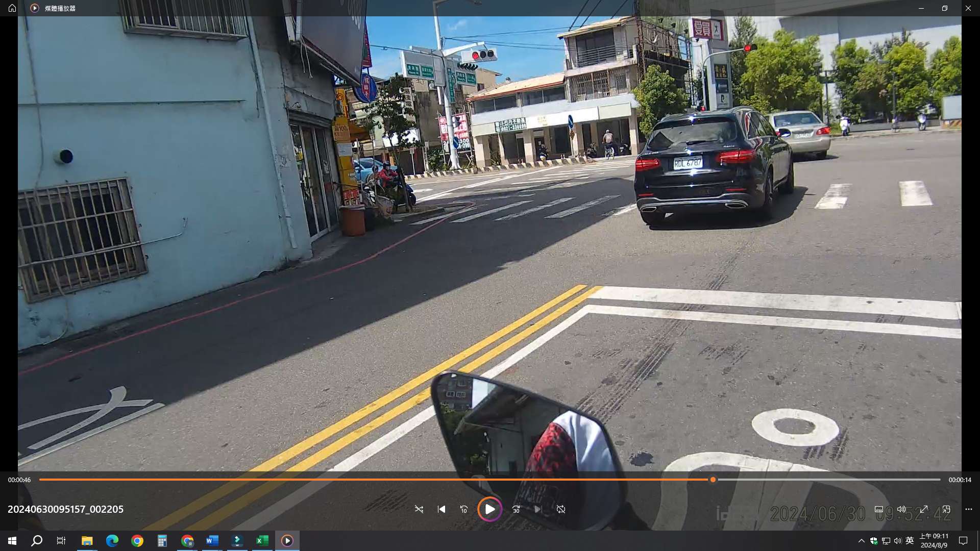Screen dimensions: 980x551
Task: Open the Windows Start menu
Action: (12, 541)
